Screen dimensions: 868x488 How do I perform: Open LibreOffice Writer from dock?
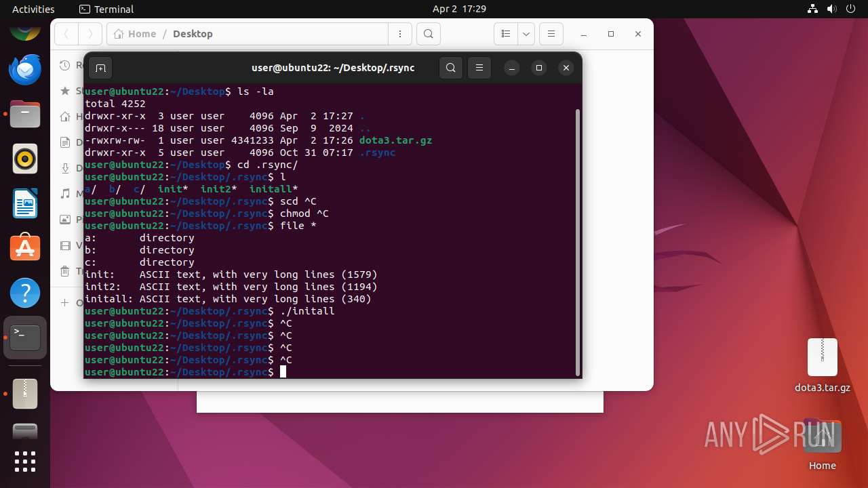coord(25,203)
